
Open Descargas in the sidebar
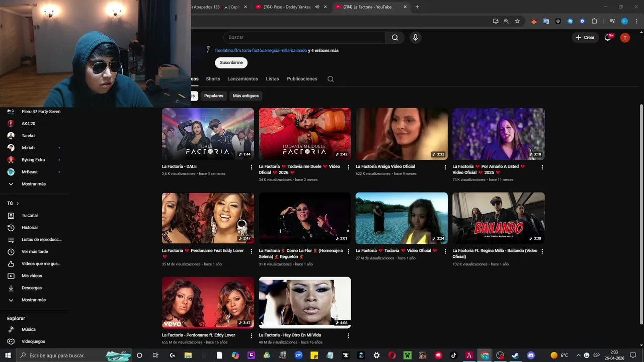[32, 288]
